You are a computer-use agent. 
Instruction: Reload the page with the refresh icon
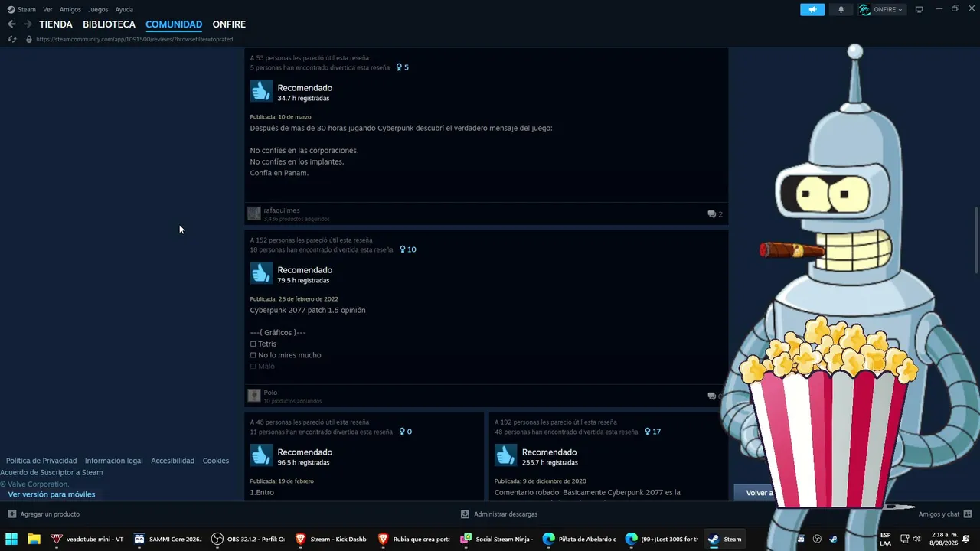[x=11, y=39]
